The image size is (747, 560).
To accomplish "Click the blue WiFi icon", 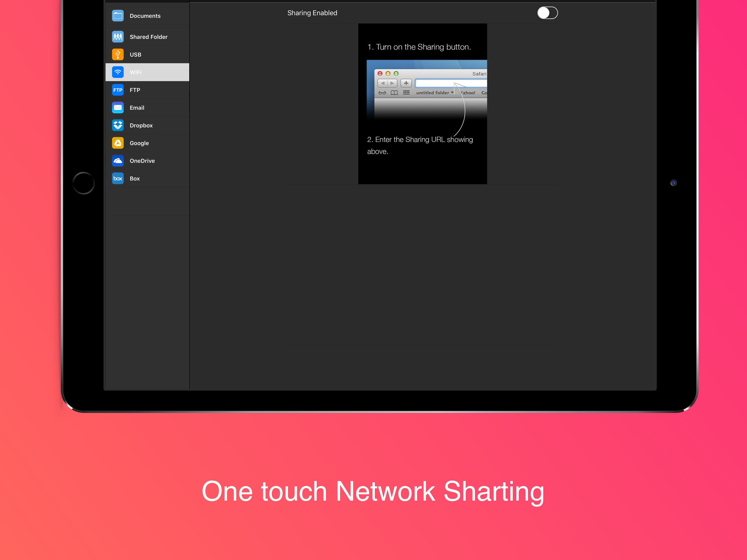I will click(118, 72).
